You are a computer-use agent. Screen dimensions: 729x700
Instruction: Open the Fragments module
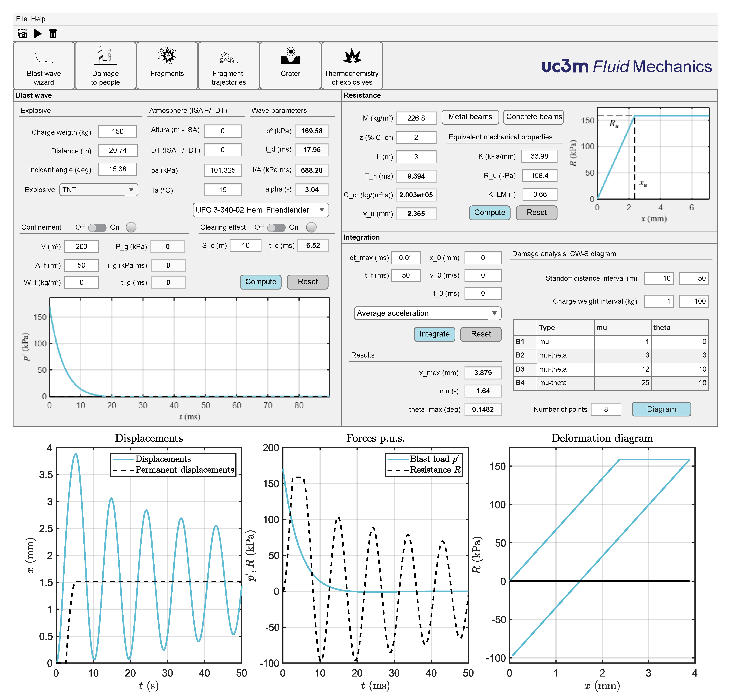pyautogui.click(x=167, y=65)
